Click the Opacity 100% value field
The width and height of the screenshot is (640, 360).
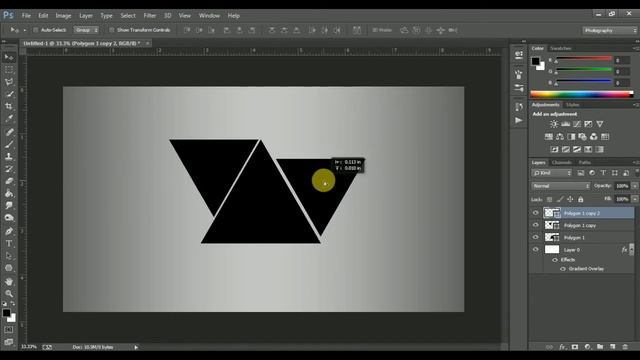(x=622, y=186)
